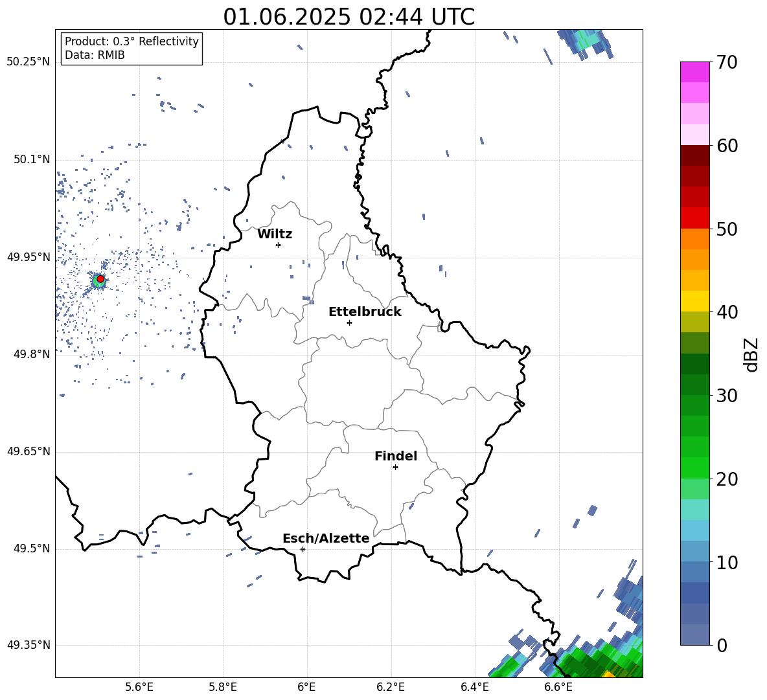
Task: Click the 10 colorbar tick label
Action: point(726,562)
